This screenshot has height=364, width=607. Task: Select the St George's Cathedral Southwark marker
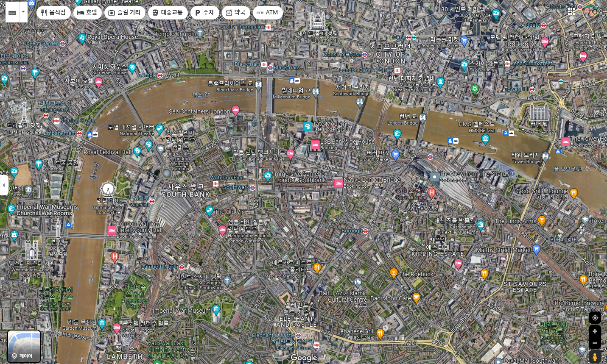(x=227, y=280)
